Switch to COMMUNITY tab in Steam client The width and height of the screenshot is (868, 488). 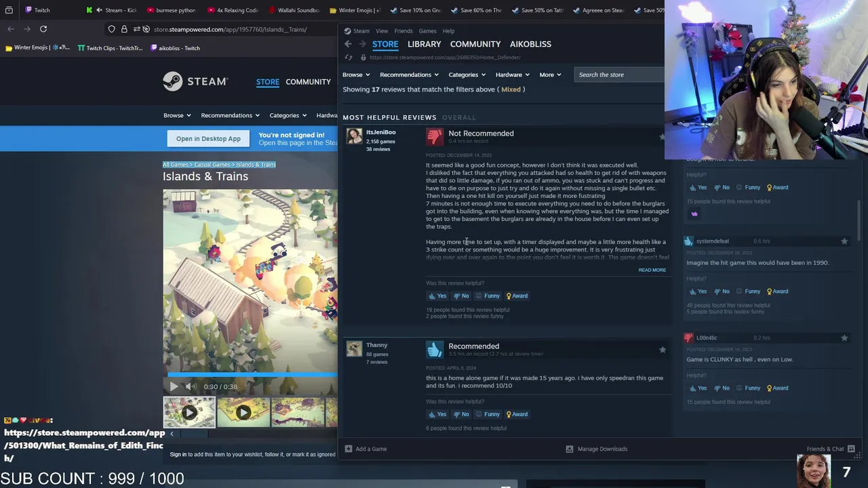pos(475,44)
